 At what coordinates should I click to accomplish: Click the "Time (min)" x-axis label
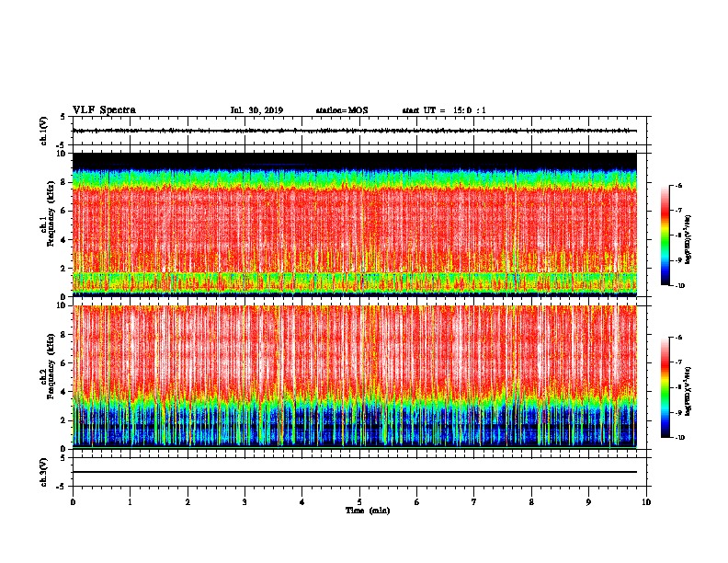[x=368, y=511]
